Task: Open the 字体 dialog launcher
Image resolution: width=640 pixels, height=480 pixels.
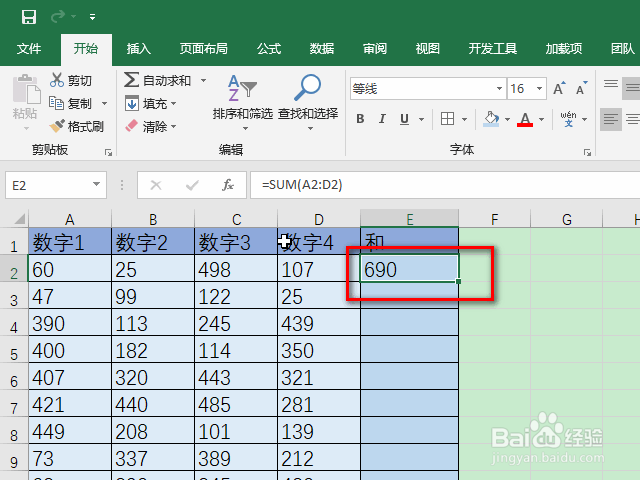Action: point(587,152)
